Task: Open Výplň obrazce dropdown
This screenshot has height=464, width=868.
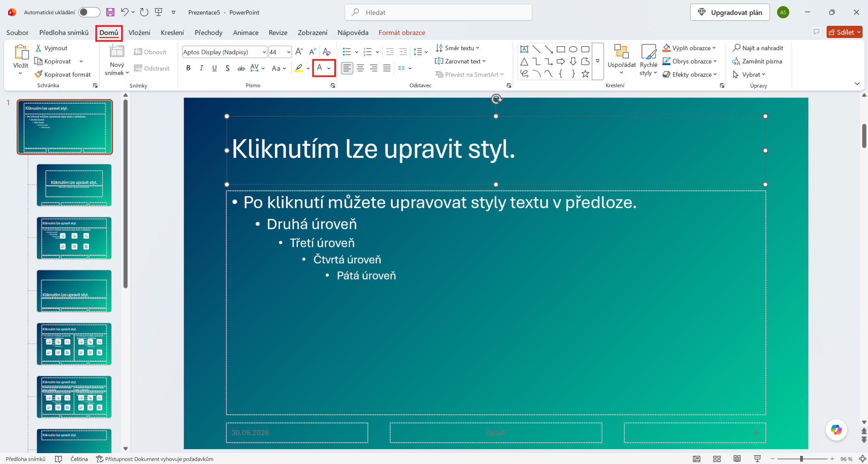Action: [690, 48]
